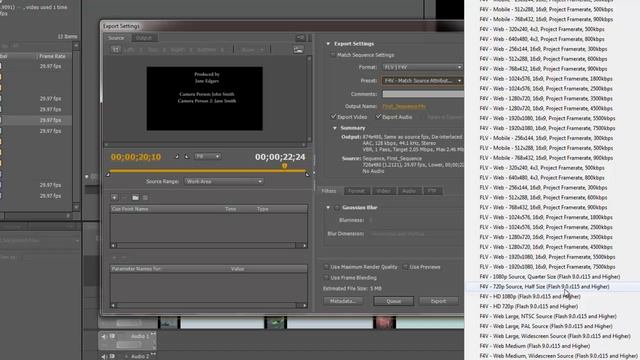
Task: Click Cue Point Name column header
Action: (x=130, y=209)
